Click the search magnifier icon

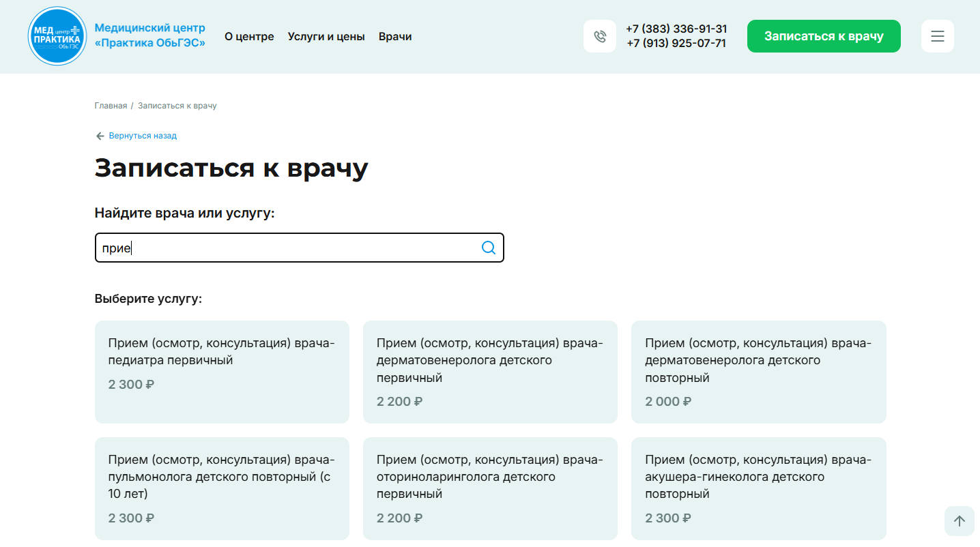489,248
